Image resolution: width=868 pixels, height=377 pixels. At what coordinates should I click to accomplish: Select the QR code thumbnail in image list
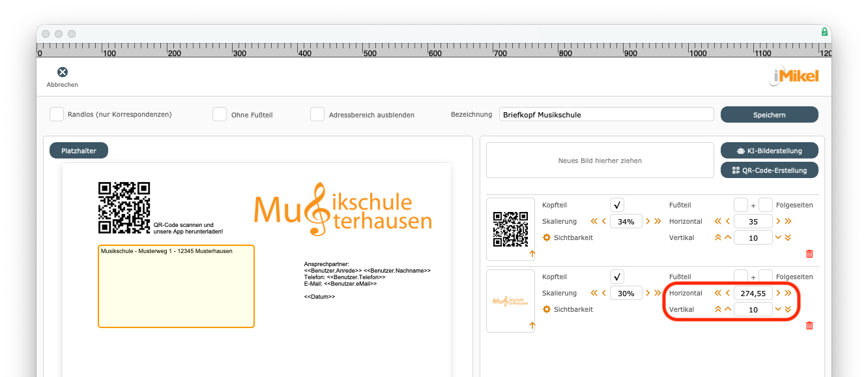pos(510,229)
